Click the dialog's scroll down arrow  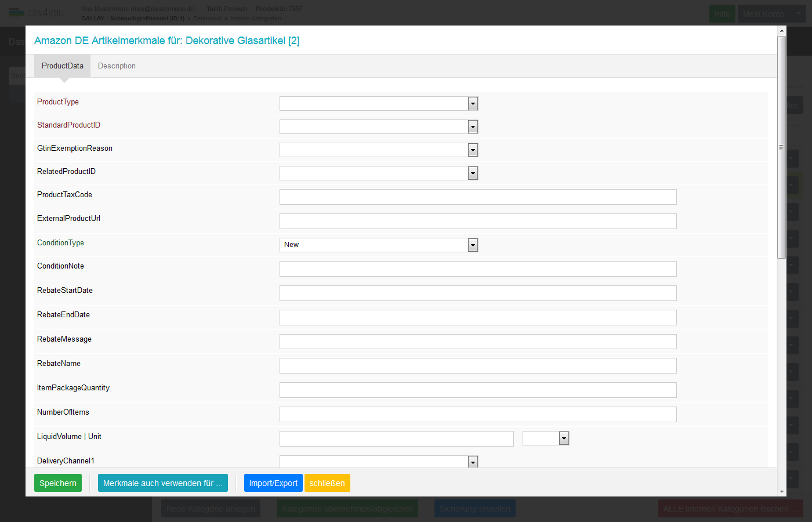click(782, 492)
